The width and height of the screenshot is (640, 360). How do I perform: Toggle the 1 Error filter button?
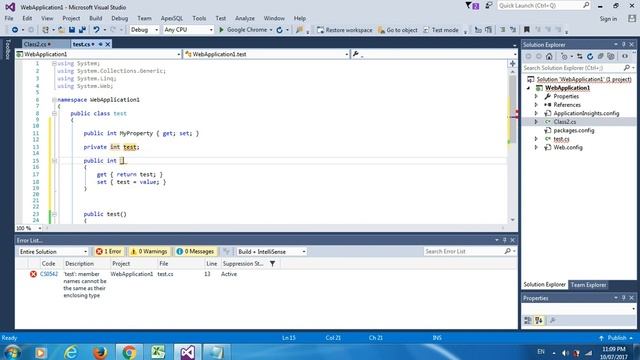109,251
